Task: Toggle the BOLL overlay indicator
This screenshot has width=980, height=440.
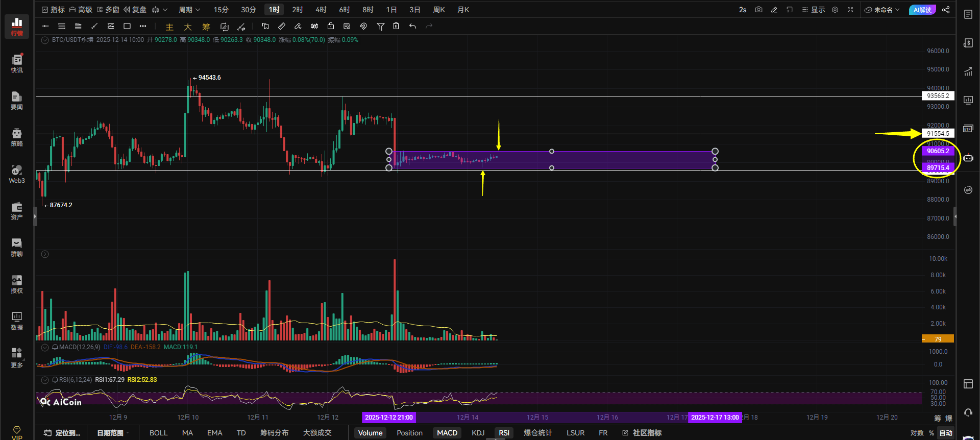Action: coord(158,433)
